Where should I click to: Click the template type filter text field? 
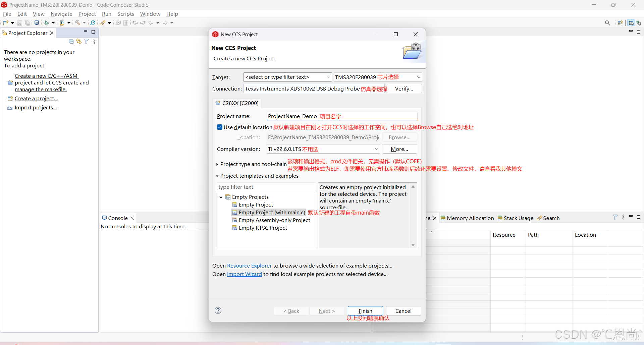pos(266,187)
